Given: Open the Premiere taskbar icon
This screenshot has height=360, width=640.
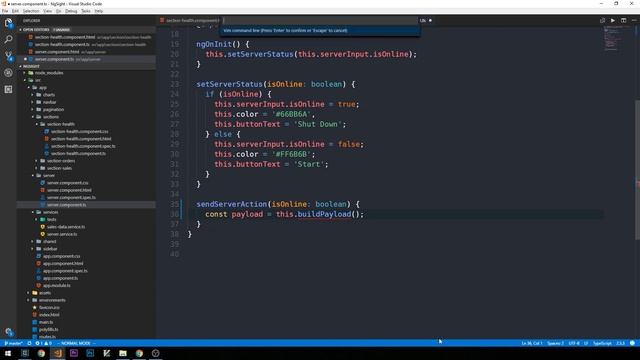Looking at the screenshot, I should pos(74,353).
